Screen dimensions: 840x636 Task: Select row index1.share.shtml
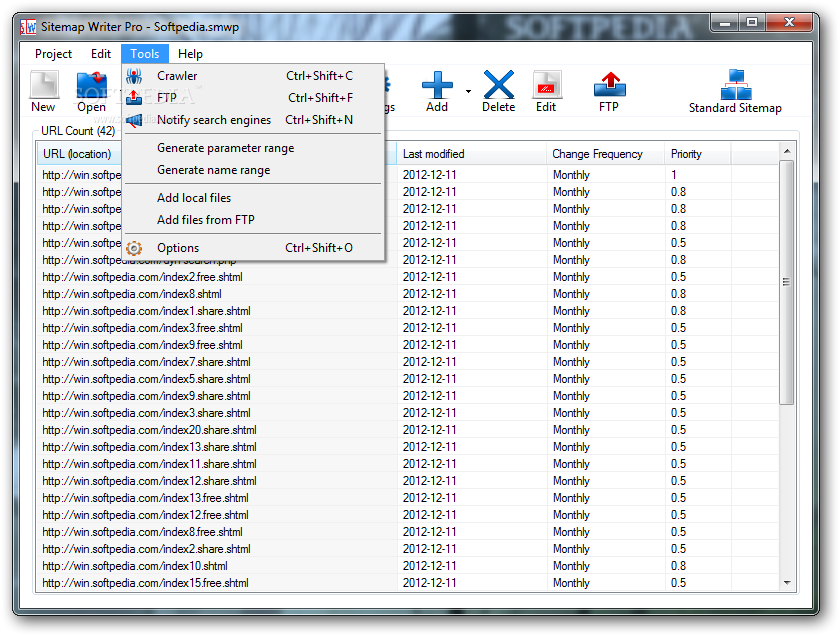coord(407,311)
